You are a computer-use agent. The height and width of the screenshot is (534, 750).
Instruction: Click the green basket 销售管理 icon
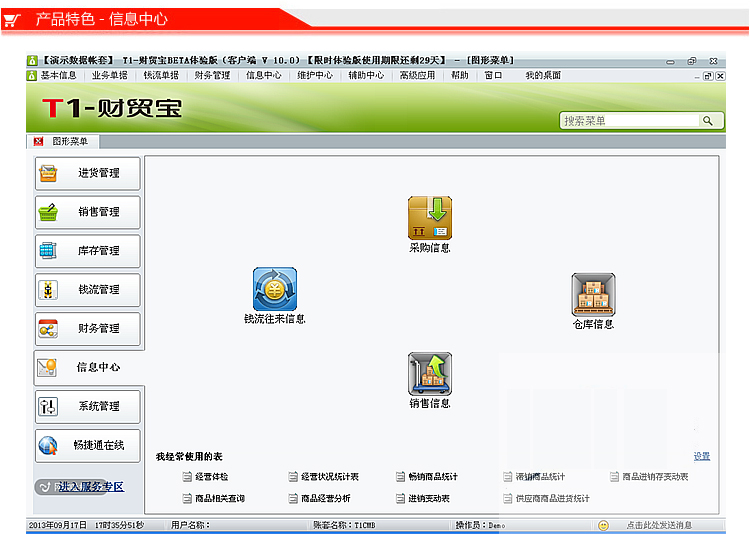[x=48, y=212]
